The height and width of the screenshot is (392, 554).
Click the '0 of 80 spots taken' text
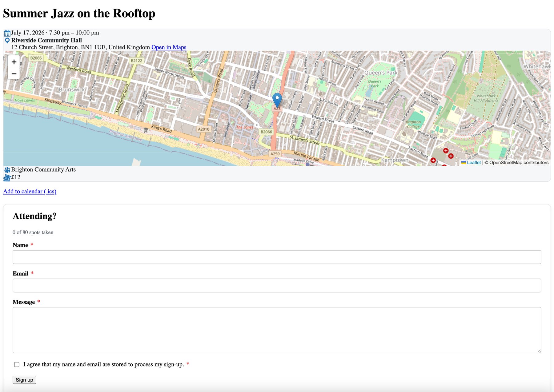[x=33, y=232]
